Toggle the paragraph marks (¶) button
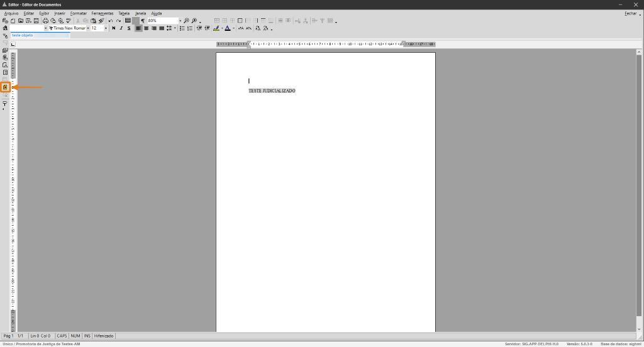 coord(143,21)
